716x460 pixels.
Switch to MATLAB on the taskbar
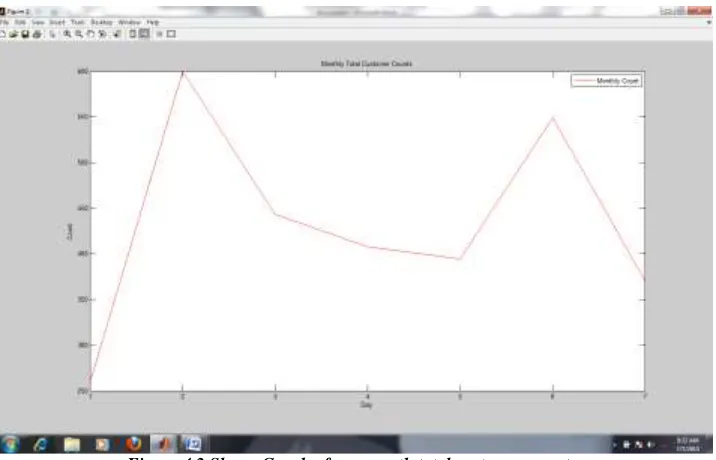pyautogui.click(x=163, y=444)
